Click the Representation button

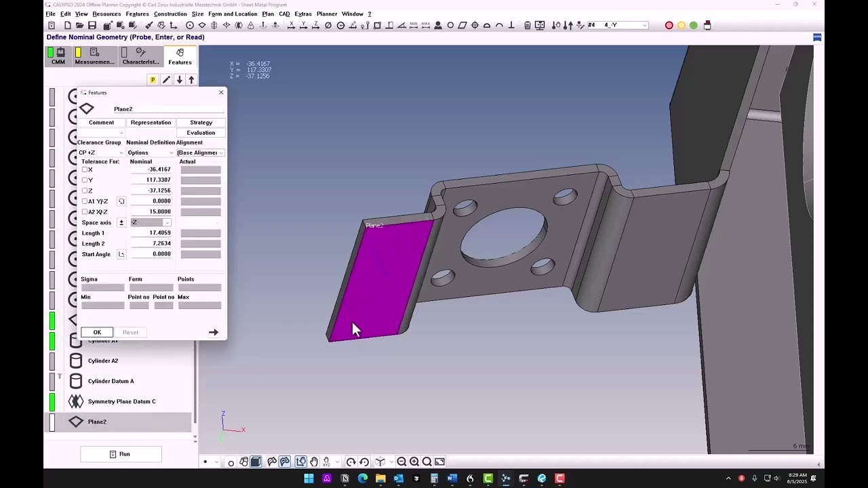(x=151, y=123)
